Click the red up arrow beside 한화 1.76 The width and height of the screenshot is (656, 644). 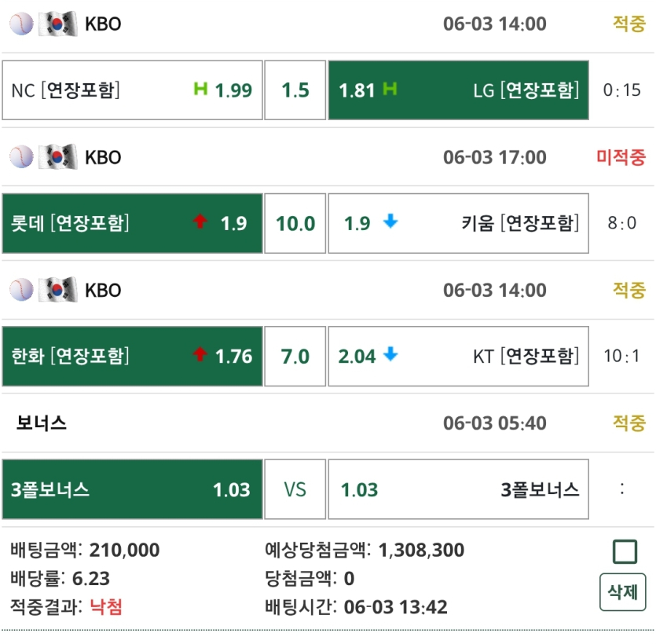(x=198, y=357)
